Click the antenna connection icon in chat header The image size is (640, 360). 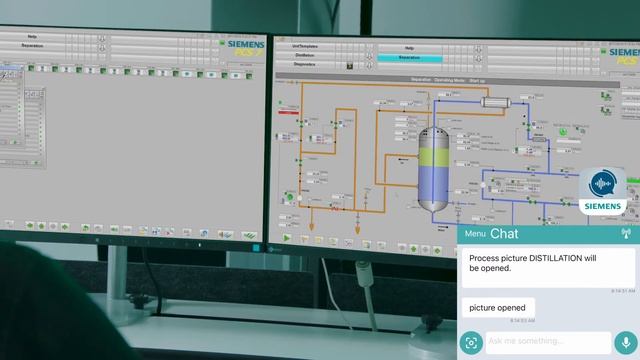point(626,233)
